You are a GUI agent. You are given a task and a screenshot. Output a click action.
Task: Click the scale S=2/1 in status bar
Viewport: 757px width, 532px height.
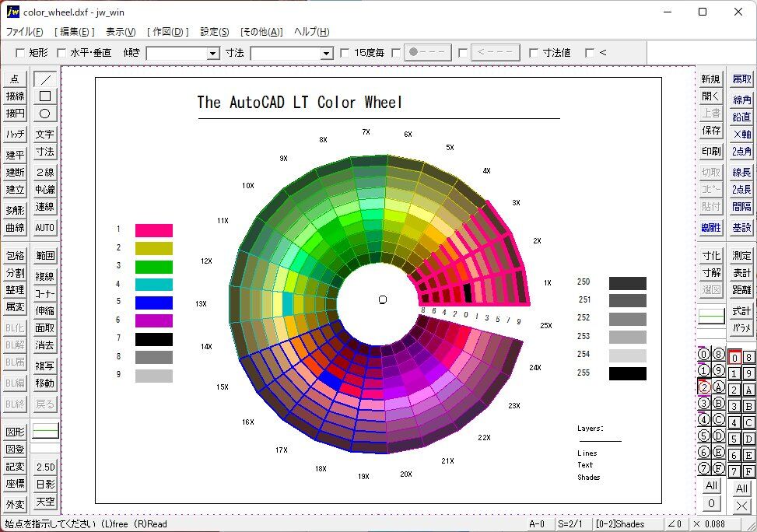(x=571, y=524)
